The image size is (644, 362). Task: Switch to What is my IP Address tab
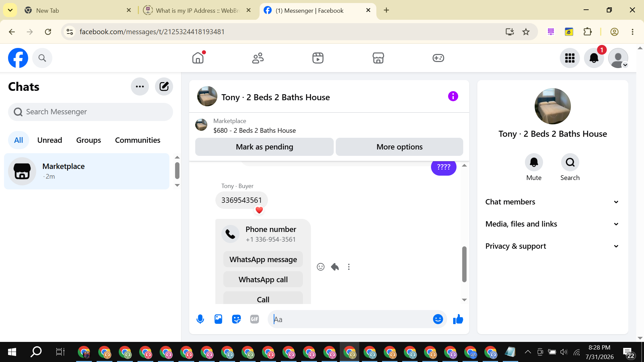[x=197, y=10]
